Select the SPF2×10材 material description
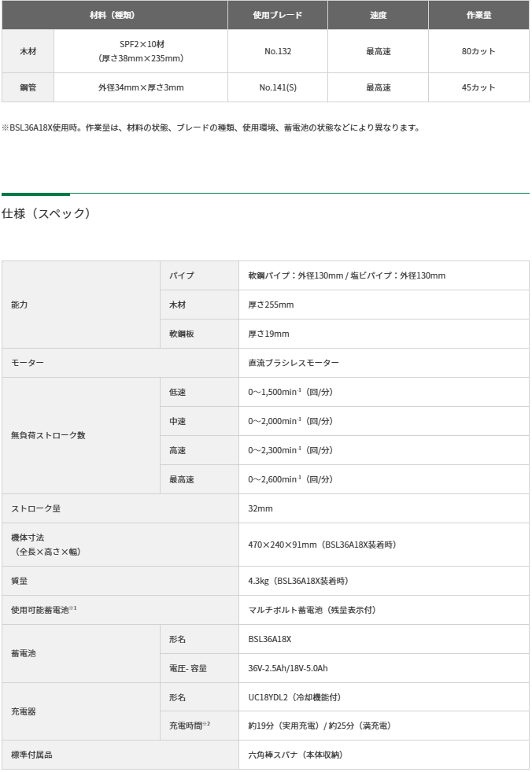This screenshot has width=532, height=772. click(x=141, y=45)
